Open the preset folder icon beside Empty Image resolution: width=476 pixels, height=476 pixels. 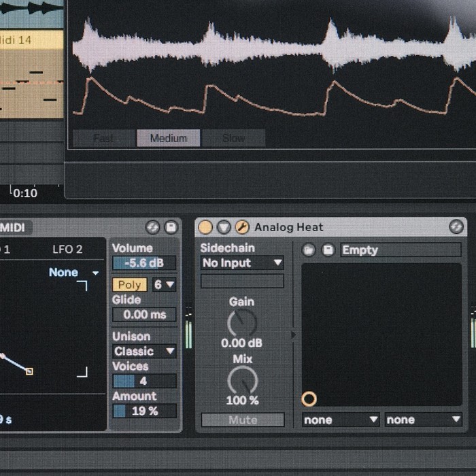[x=309, y=250]
